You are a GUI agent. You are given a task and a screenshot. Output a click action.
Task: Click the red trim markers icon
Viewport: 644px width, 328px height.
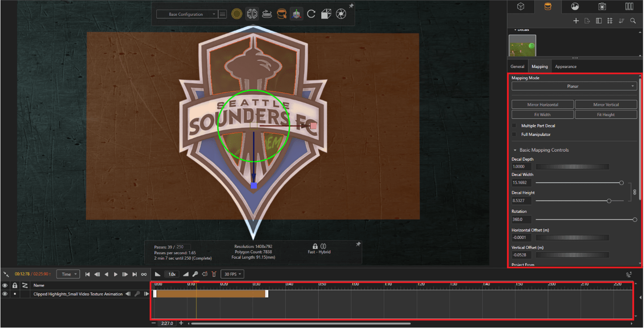[214, 274]
